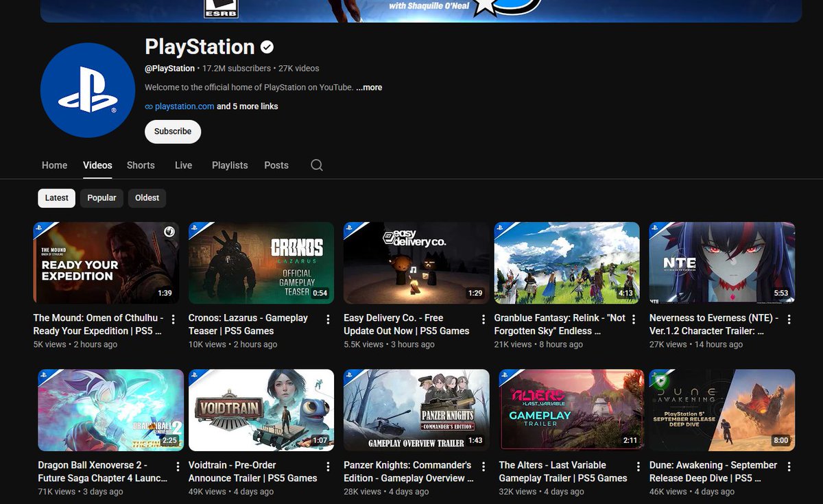Play the Cronos Lazarus teaser thumbnail

261,263
